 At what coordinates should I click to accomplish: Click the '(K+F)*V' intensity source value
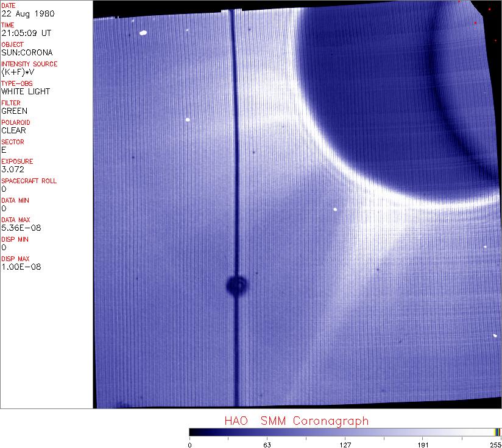click(x=18, y=72)
